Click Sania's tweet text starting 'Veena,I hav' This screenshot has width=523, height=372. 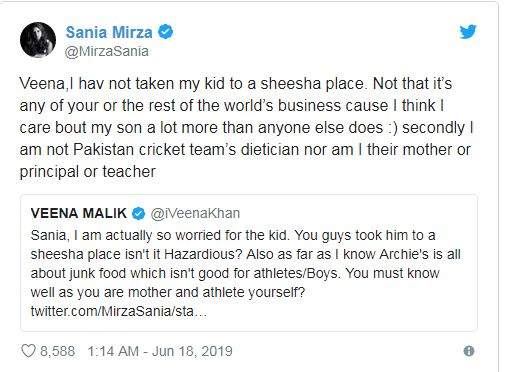click(x=246, y=128)
